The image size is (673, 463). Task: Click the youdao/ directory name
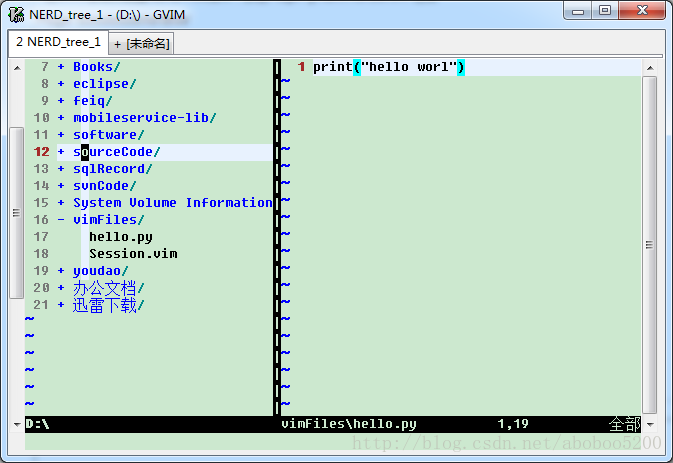point(100,271)
